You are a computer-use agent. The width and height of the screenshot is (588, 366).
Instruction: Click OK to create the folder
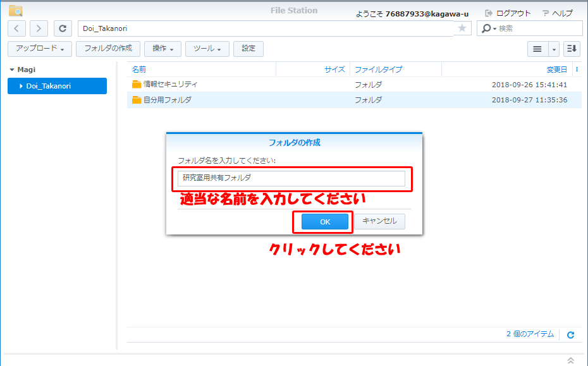click(325, 221)
